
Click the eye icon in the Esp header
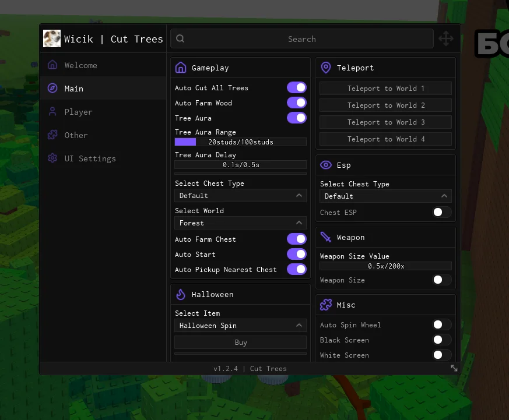[326, 165]
